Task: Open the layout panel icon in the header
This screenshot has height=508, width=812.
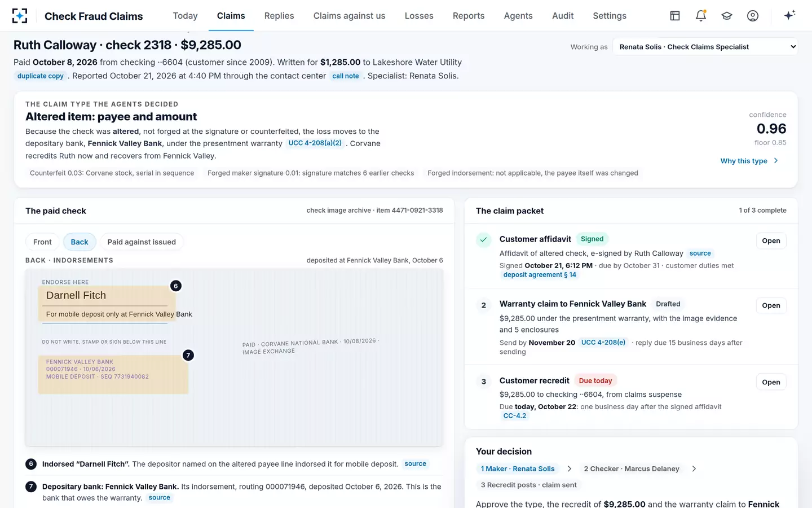Action: 675,16
